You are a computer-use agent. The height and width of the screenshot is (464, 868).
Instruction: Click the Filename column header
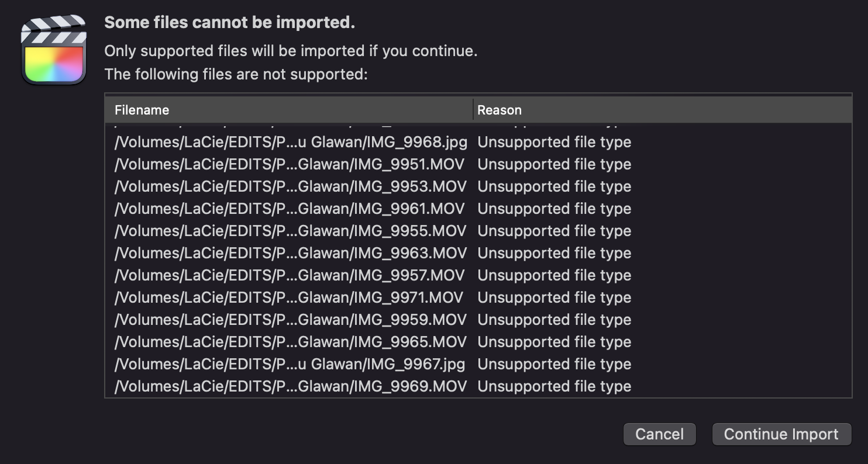pyautogui.click(x=142, y=110)
